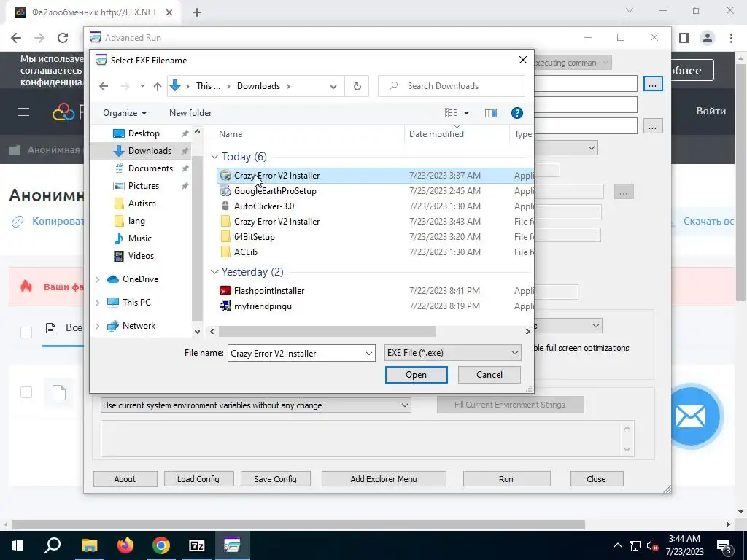Expand the This PC tree node
This screenshot has height=560, width=747.
click(x=98, y=303)
